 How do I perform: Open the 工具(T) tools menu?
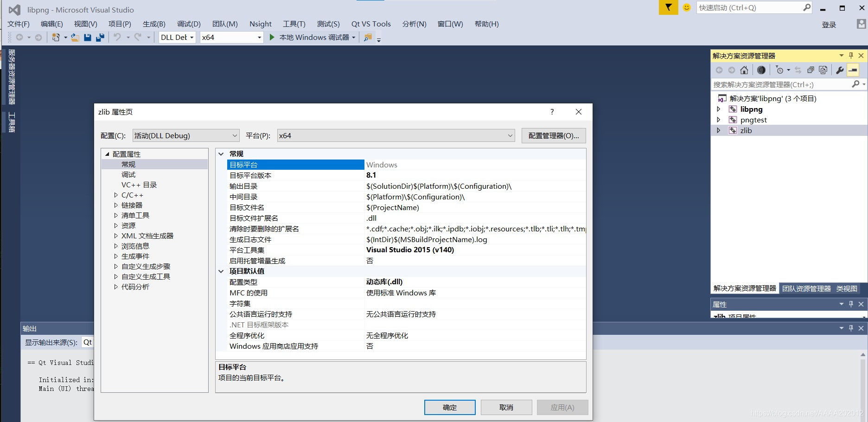294,24
